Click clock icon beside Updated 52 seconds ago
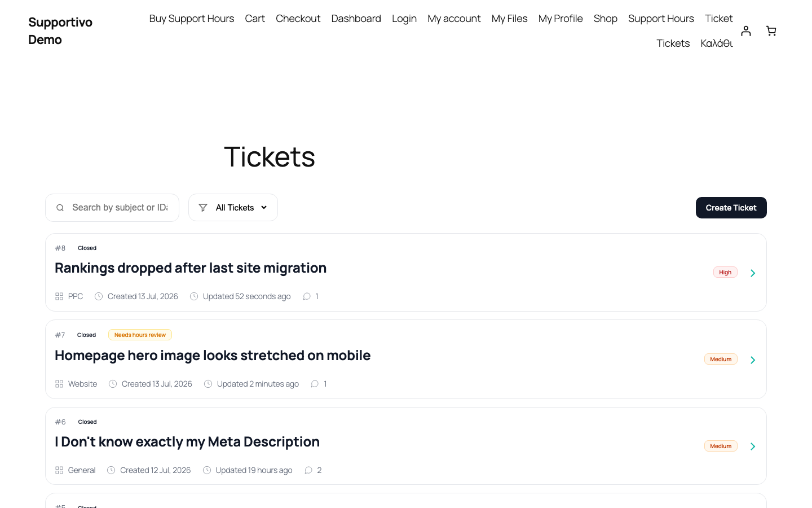 pyautogui.click(x=194, y=296)
